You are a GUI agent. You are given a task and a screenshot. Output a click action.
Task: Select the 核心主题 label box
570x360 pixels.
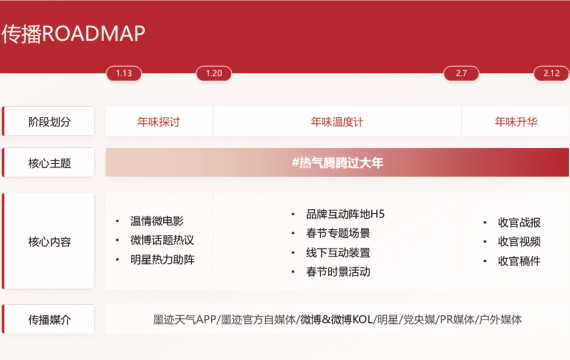[x=49, y=163]
